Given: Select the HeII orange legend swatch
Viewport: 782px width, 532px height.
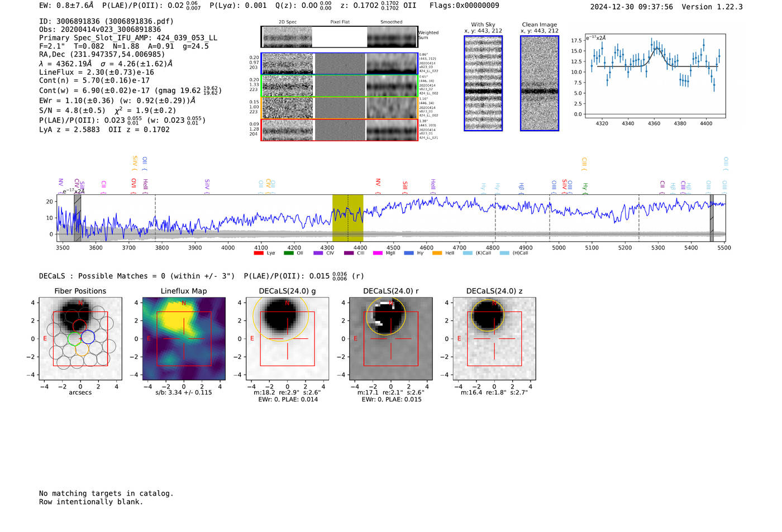Looking at the screenshot, I should tap(437, 253).
